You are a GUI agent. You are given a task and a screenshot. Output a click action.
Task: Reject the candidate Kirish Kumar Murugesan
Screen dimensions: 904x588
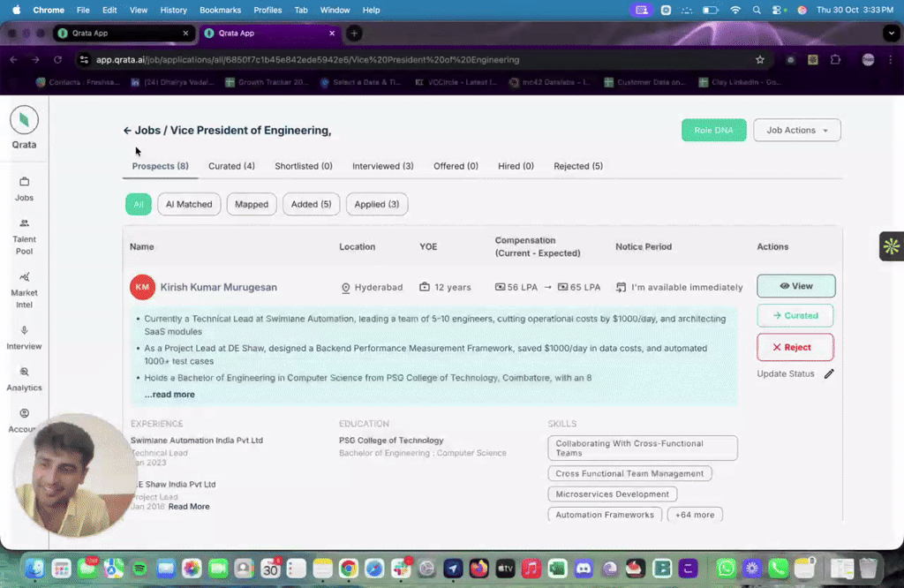[795, 347]
